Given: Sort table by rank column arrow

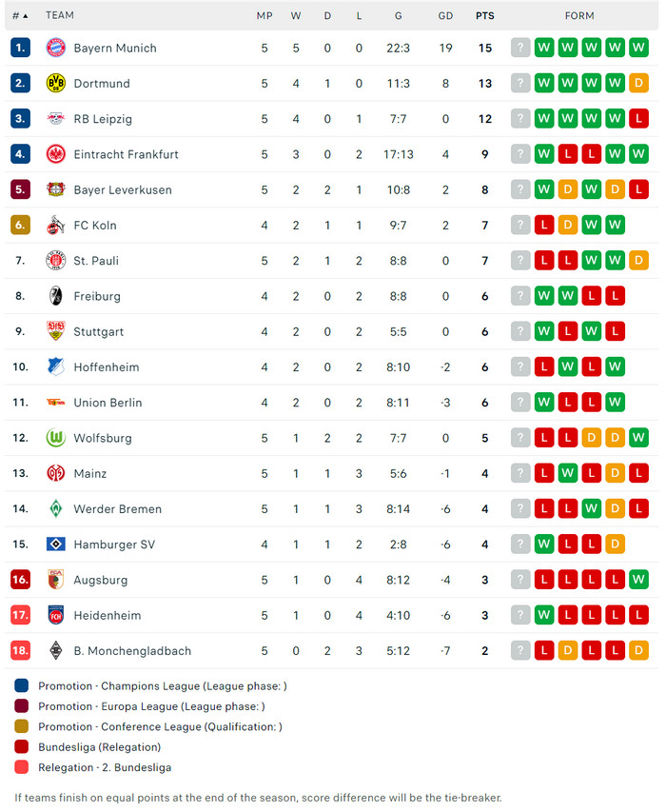Looking at the screenshot, I should [25, 16].
